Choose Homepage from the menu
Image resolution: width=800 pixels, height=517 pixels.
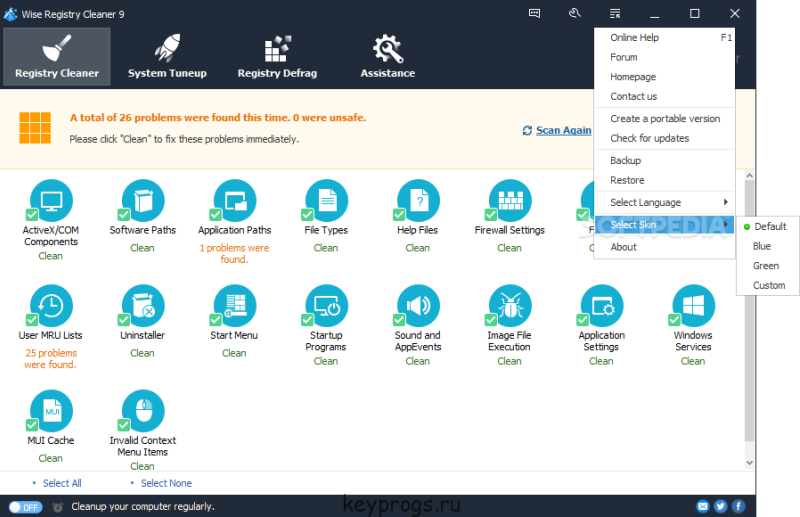coord(664,77)
